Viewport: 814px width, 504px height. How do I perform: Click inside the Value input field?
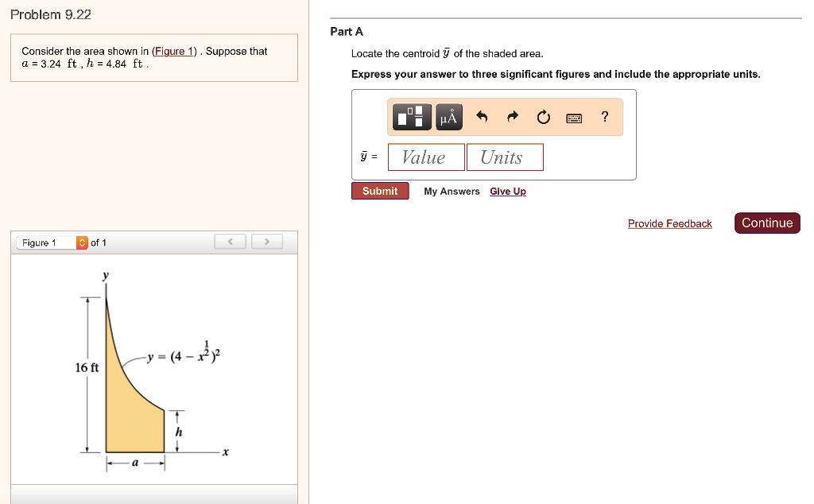(x=425, y=157)
